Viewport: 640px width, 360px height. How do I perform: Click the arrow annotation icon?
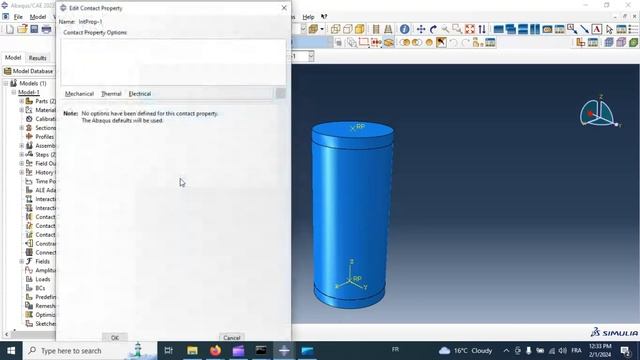(584, 29)
